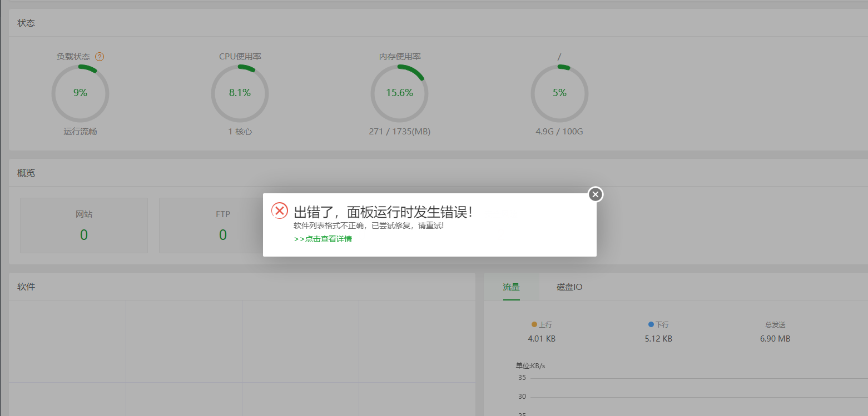Click the 运行流畅 status text
Image resolution: width=868 pixels, height=416 pixels.
80,132
